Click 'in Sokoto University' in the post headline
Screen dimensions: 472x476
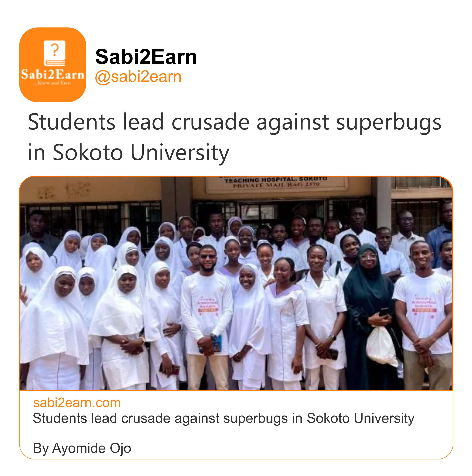[128, 153]
